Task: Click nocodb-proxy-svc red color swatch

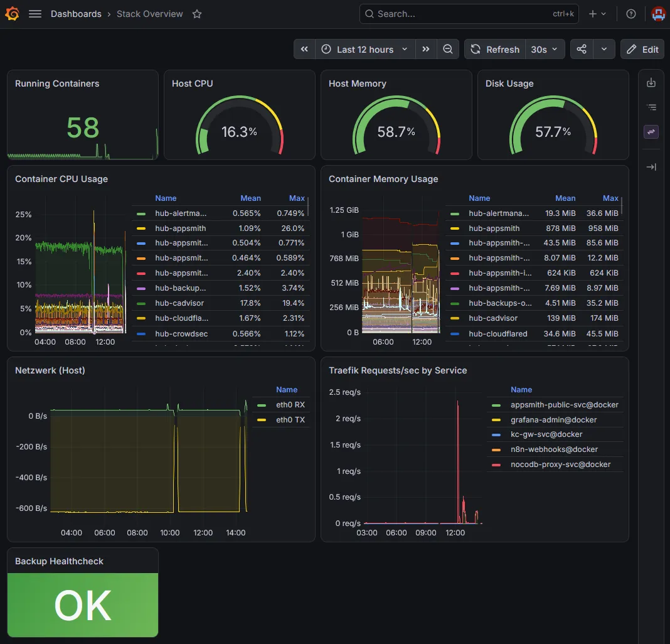Action: point(496,465)
